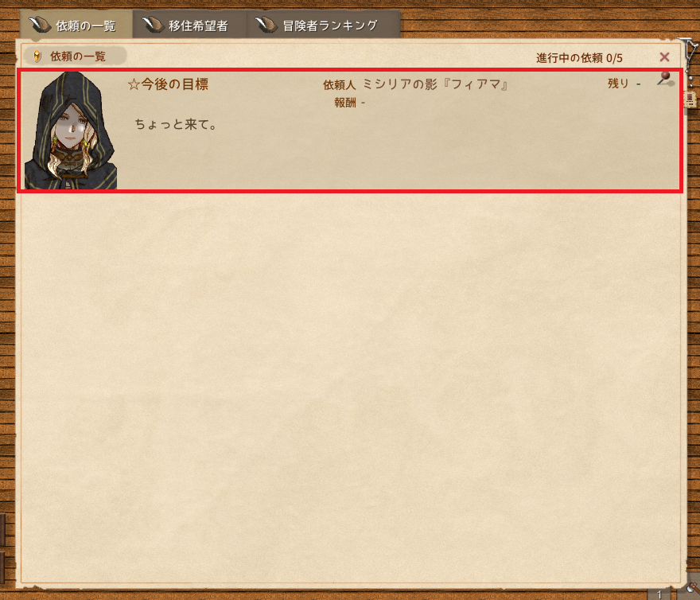The image size is (700, 600).
Task: Select hotbar slot numbered 1
Action: [659, 594]
